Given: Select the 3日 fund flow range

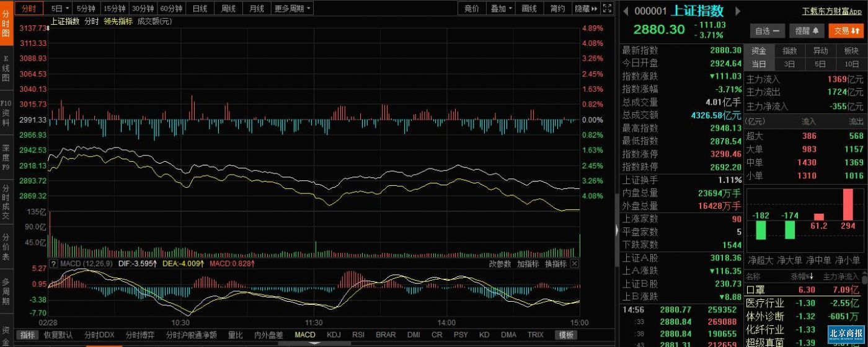Looking at the screenshot, I should [789, 64].
